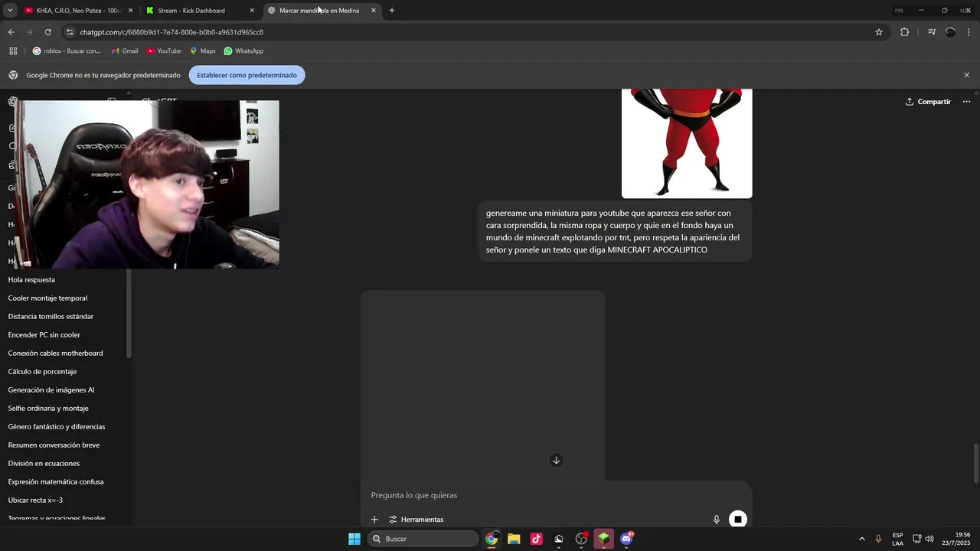Add attachment with the plus icon
980x551 pixels.
374,519
